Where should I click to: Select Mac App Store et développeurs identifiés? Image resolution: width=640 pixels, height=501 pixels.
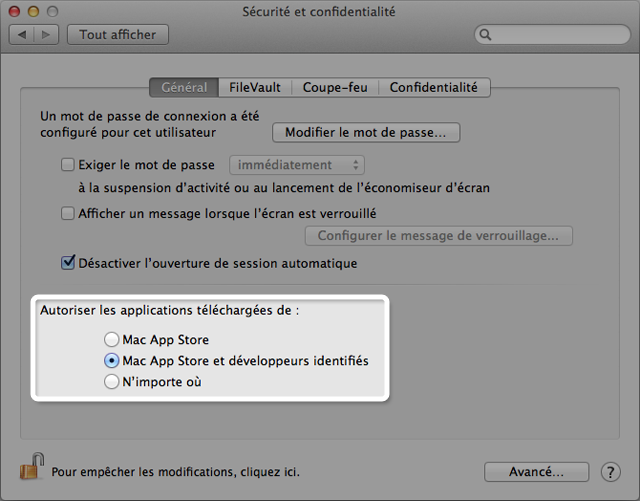click(x=111, y=361)
